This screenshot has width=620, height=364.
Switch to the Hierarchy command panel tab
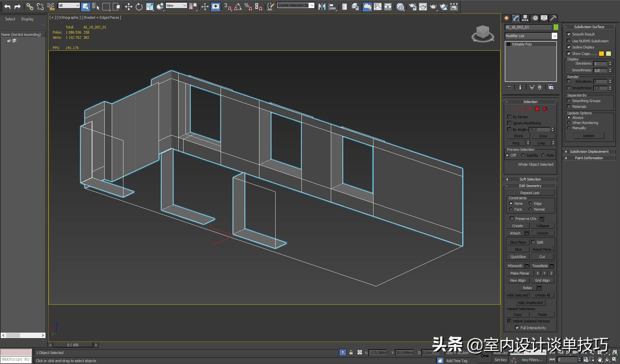525,18
